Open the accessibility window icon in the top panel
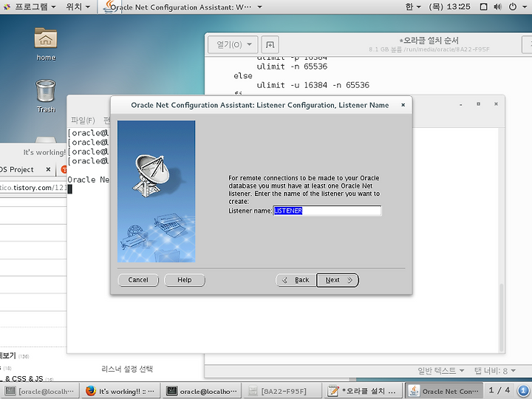This screenshot has height=399, width=532. tap(484, 7)
